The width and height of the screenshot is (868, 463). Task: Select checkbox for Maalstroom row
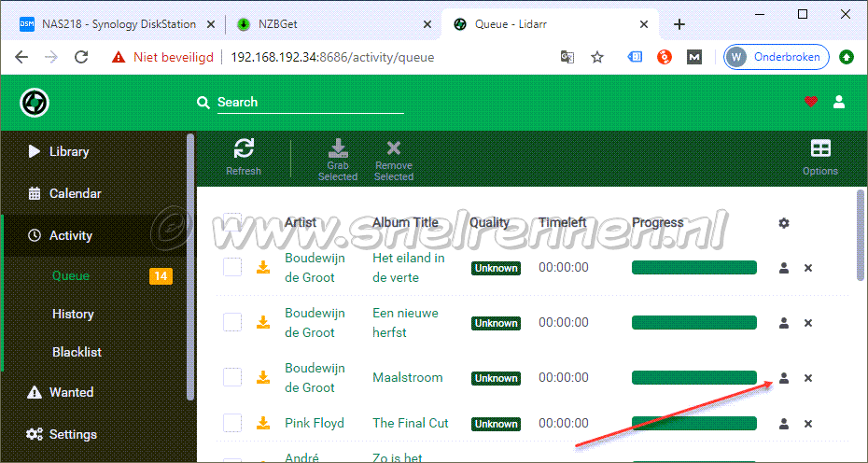pos(232,377)
